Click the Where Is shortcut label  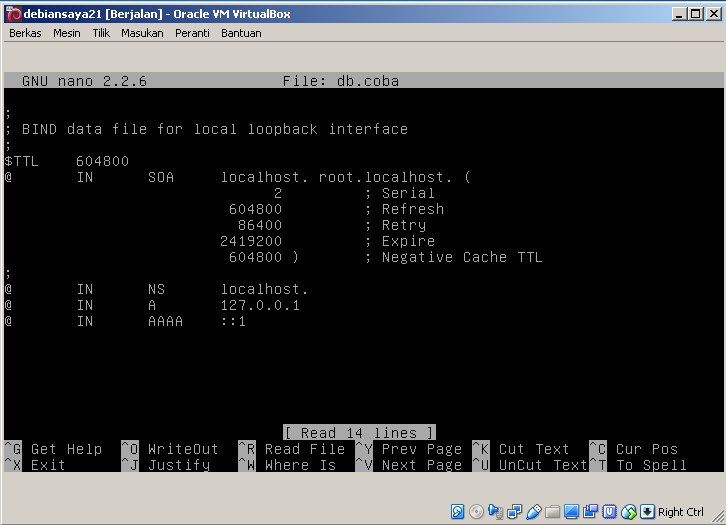click(x=300, y=465)
